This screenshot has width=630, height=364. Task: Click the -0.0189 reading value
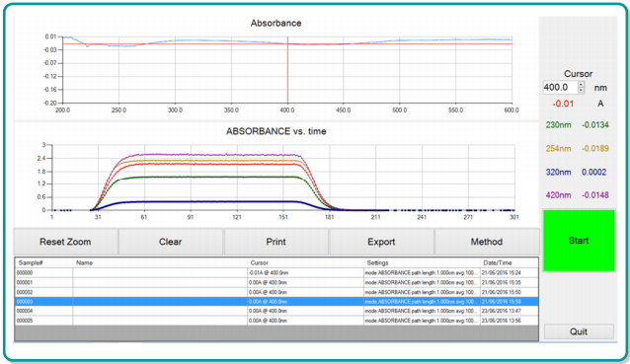[595, 149]
